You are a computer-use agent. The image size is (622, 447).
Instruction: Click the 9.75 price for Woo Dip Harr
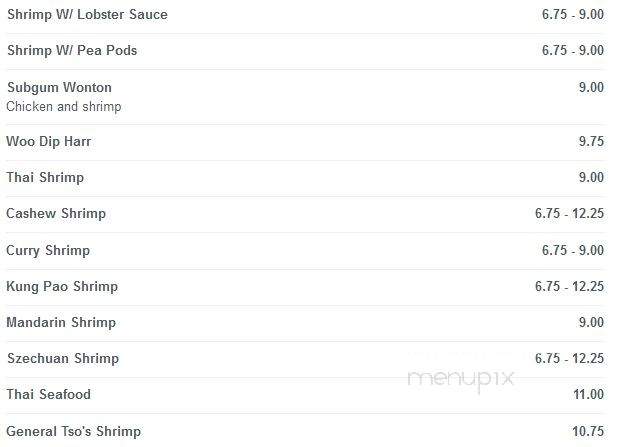[591, 141]
